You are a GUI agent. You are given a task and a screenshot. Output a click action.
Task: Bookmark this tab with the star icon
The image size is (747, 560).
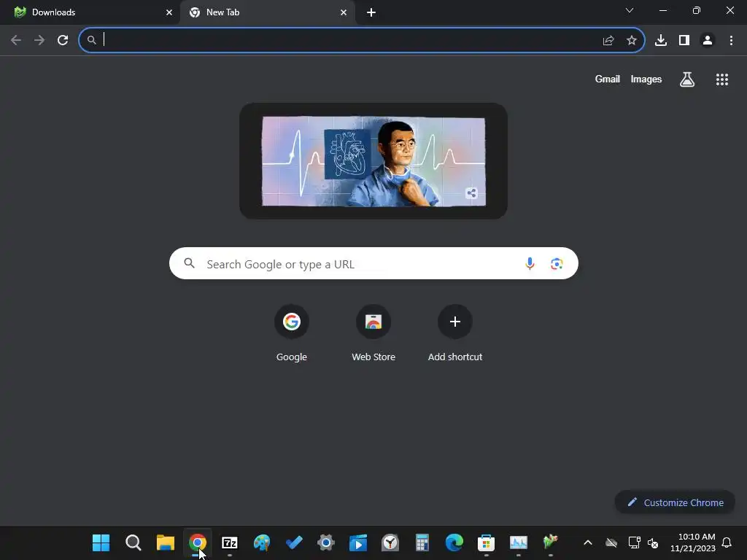[632, 41]
